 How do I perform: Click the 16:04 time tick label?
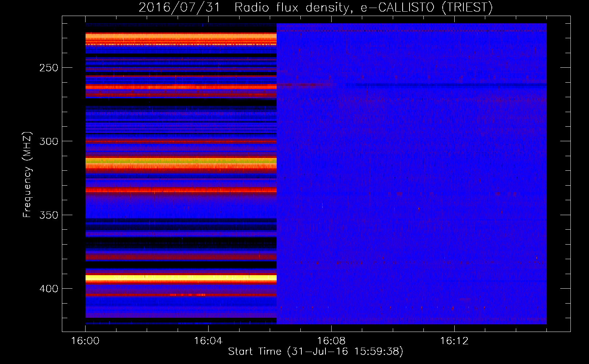208,341
